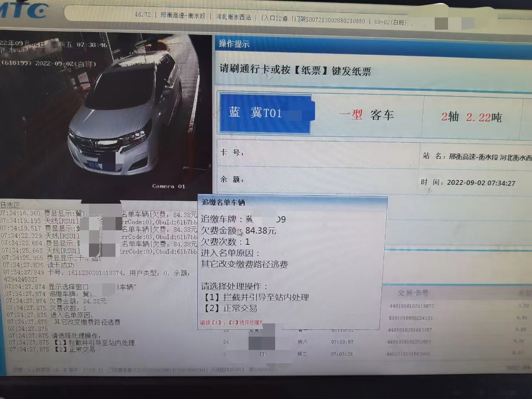Click the 欠费金额 84.38元 text in dialog
Viewport: 532px width, 399px height.
click(x=239, y=231)
